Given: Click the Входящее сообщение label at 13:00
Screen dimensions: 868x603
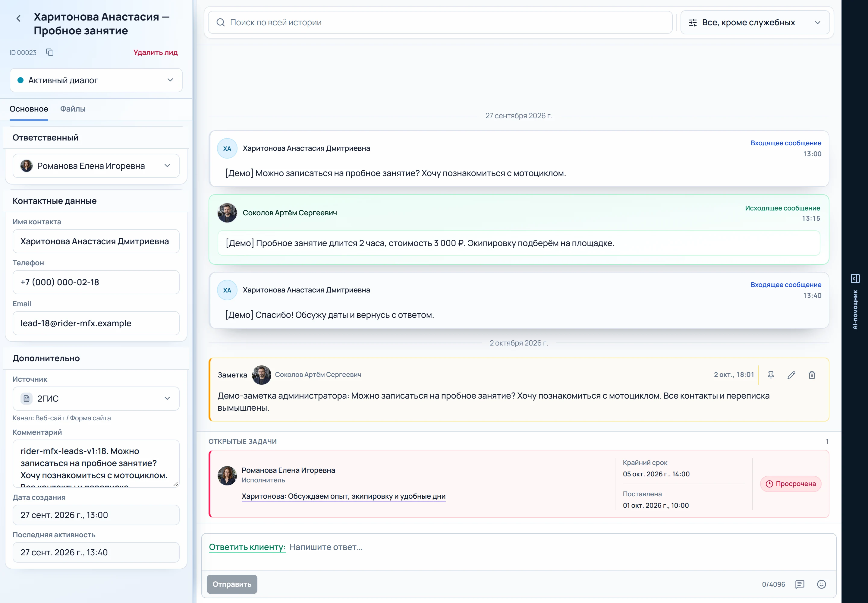Looking at the screenshot, I should pyautogui.click(x=786, y=143).
